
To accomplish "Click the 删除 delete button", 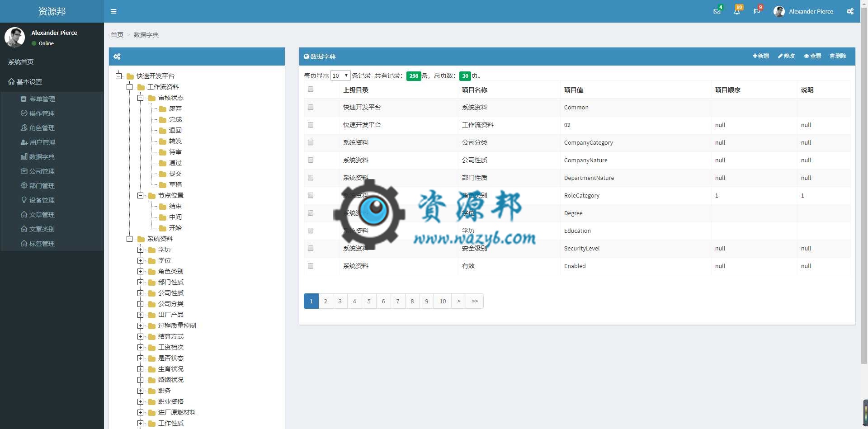I will coord(838,56).
